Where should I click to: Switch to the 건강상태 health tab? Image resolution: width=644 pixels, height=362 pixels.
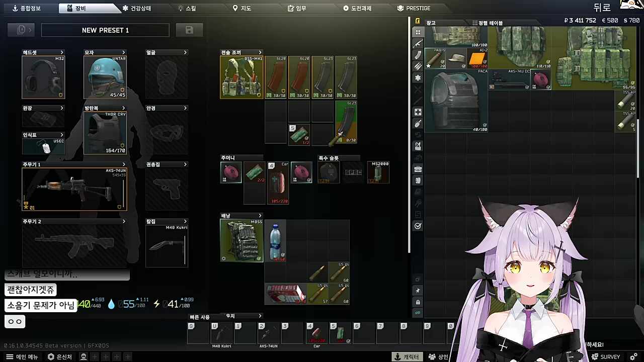pyautogui.click(x=137, y=8)
